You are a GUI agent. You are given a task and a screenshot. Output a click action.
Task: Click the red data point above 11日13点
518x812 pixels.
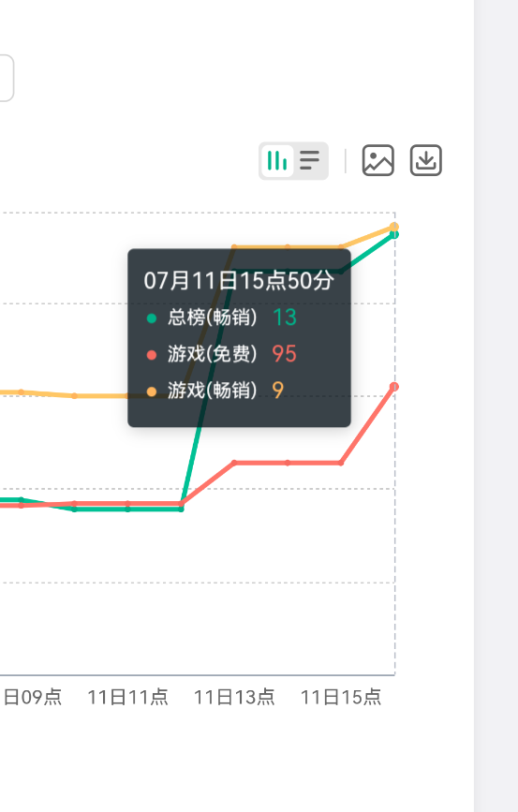(x=235, y=463)
